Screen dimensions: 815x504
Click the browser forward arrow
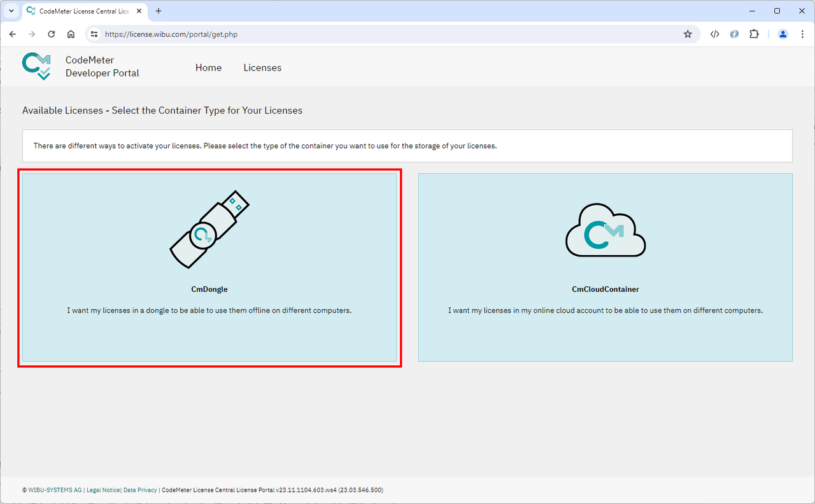coord(32,34)
